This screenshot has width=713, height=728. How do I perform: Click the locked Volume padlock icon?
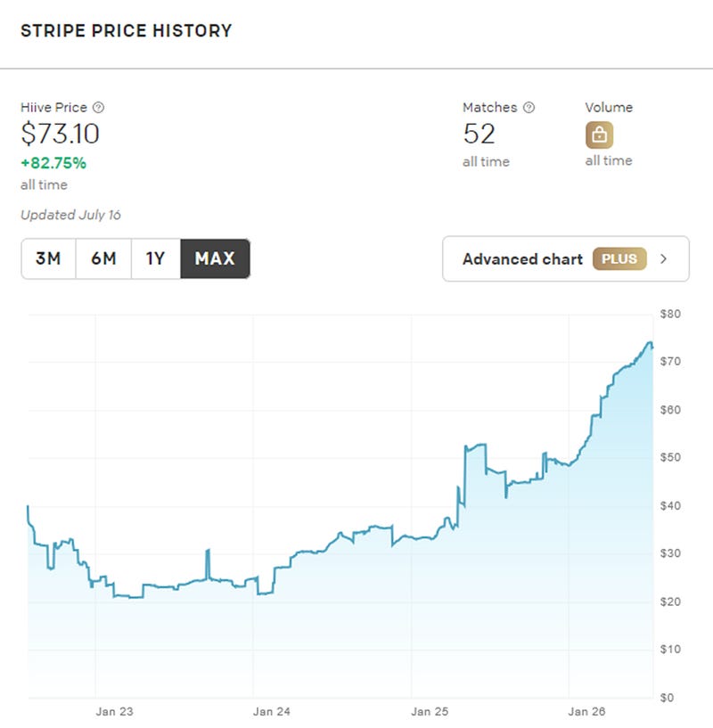tap(599, 135)
